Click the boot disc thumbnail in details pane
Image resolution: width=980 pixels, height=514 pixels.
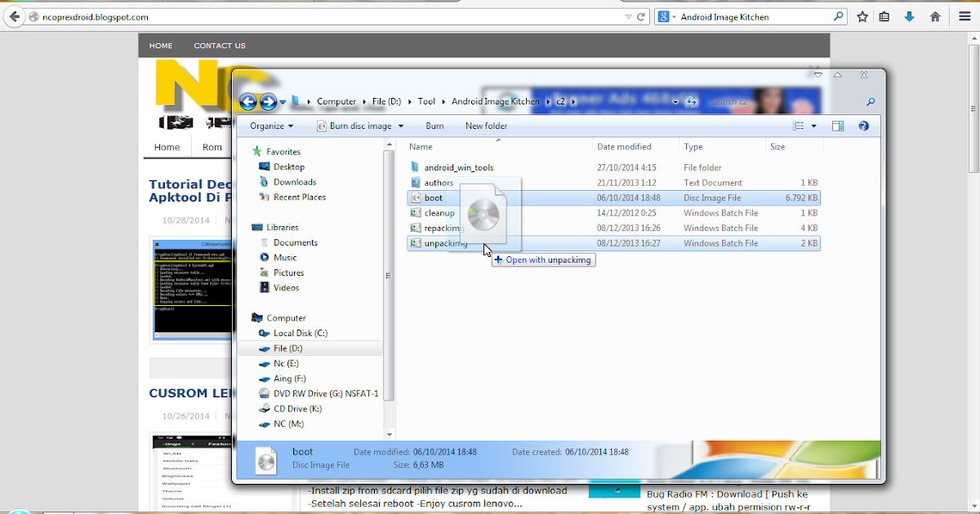266,461
